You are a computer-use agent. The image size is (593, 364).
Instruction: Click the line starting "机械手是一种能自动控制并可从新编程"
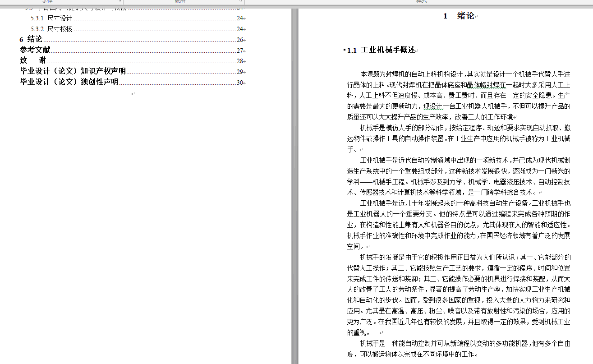tap(465, 343)
